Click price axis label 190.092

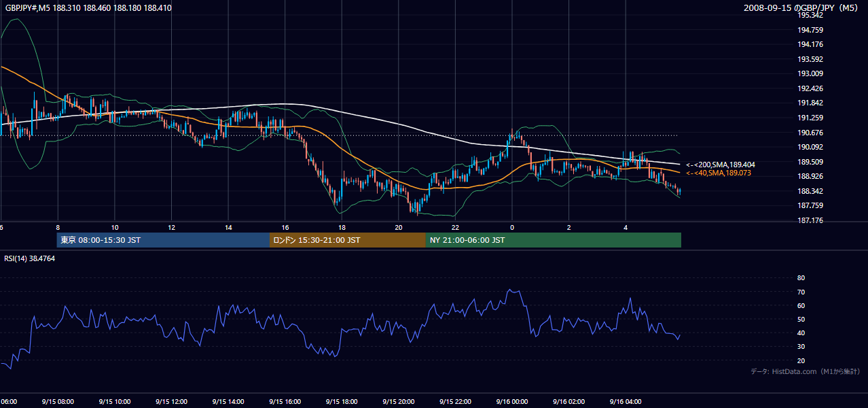point(810,147)
